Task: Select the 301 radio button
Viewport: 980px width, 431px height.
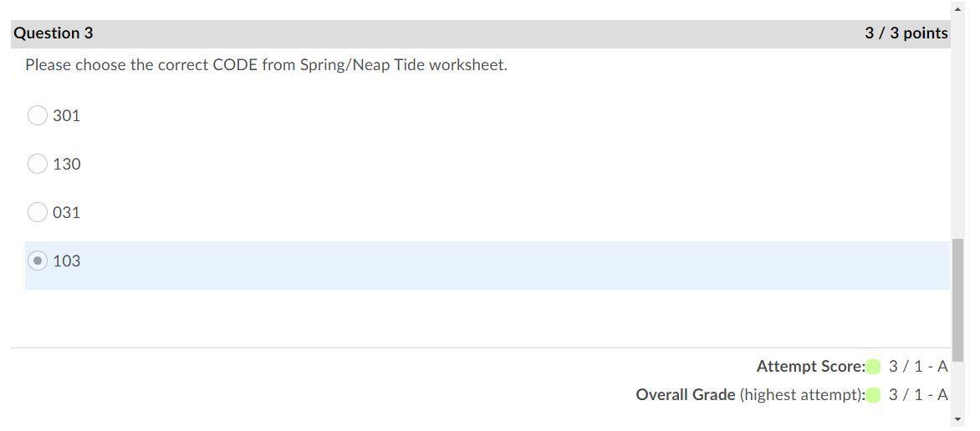Action: pyautogui.click(x=38, y=115)
